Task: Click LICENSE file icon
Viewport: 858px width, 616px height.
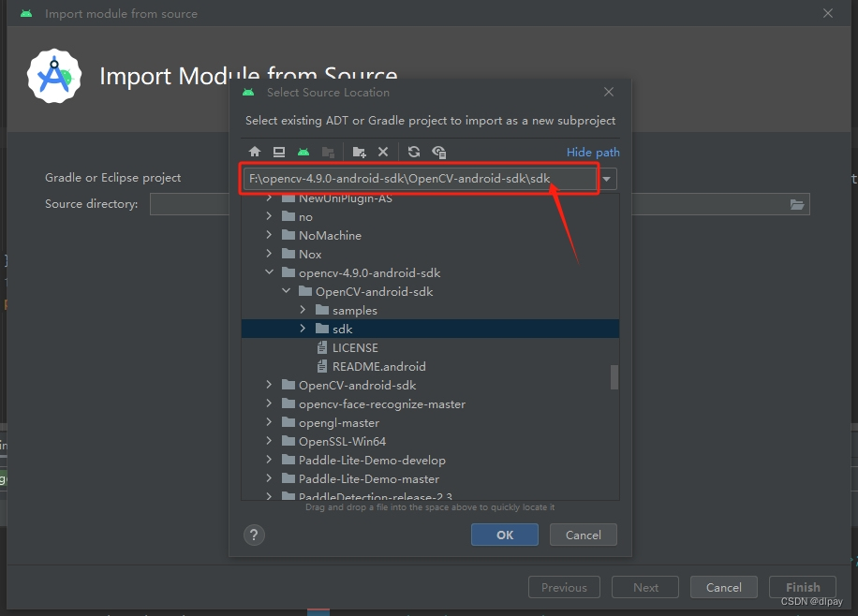Action: pos(322,347)
